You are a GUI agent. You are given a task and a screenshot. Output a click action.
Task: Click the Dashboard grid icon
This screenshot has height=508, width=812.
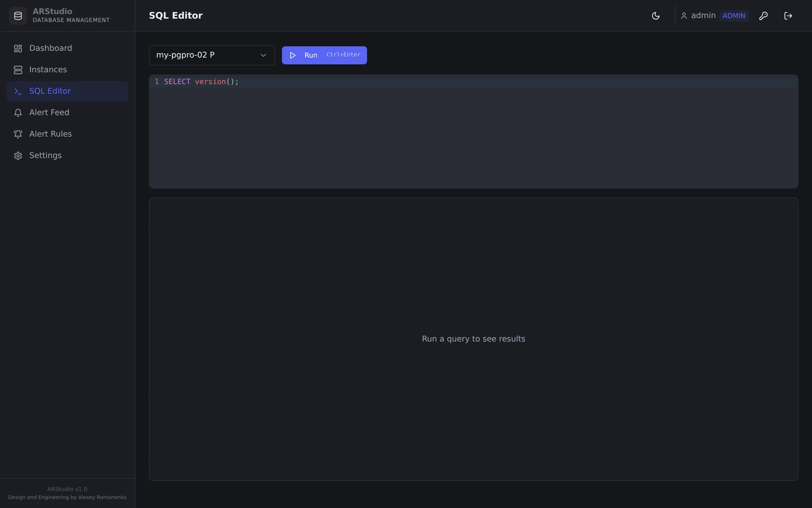tap(18, 48)
